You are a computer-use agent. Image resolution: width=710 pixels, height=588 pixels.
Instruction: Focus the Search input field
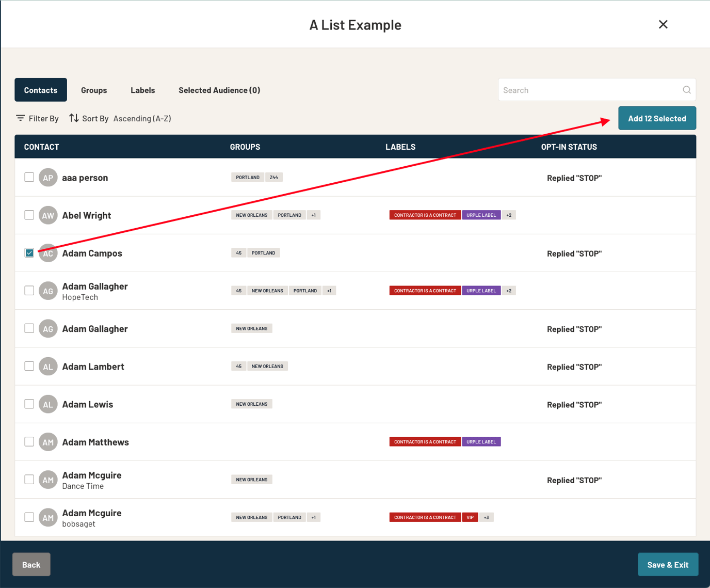588,90
